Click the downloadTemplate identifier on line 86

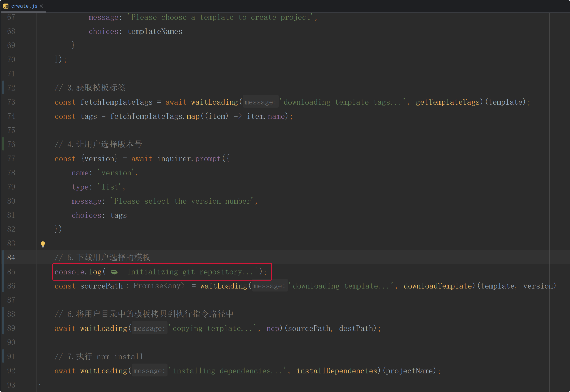438,286
